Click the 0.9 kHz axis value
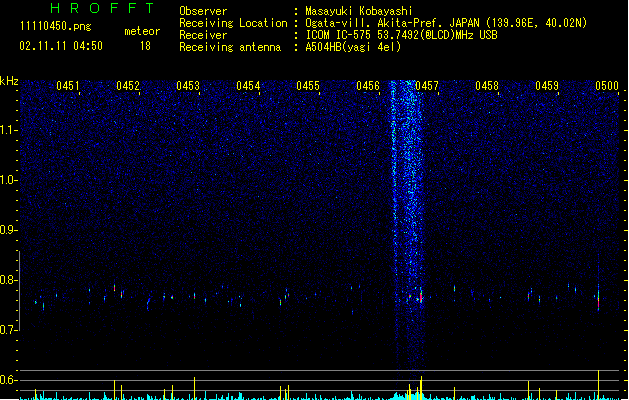This screenshot has height=400, width=629. click(x=8, y=230)
